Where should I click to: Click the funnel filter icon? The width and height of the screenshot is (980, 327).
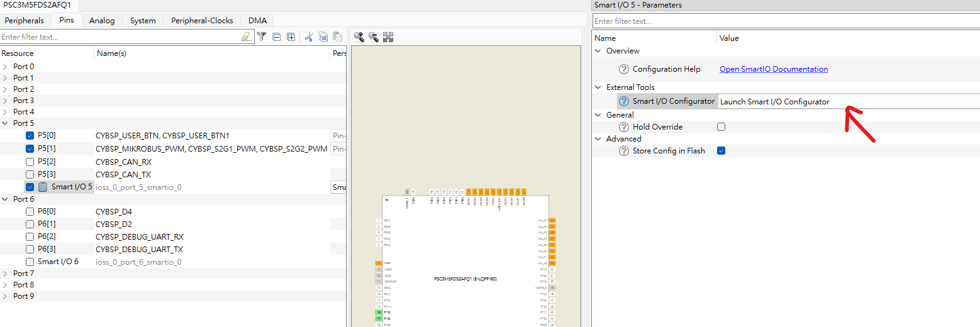pos(262,37)
